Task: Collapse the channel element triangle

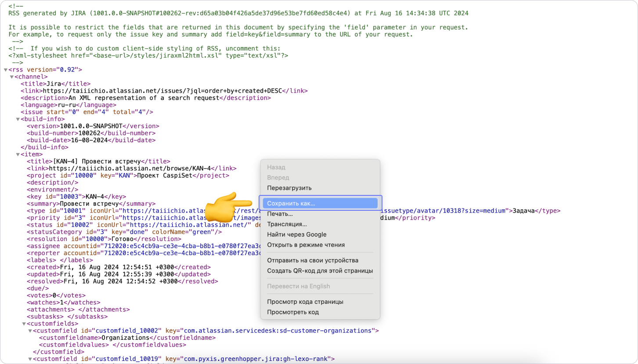Action: (x=12, y=77)
